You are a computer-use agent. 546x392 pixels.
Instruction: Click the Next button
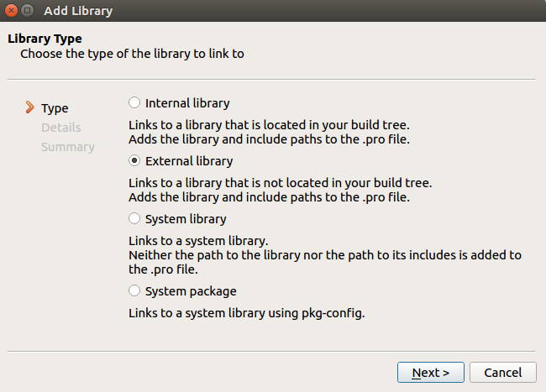[431, 372]
